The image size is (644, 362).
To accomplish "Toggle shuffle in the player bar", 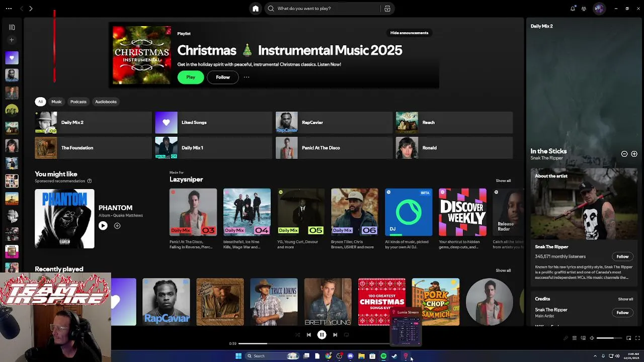I will [x=297, y=335].
